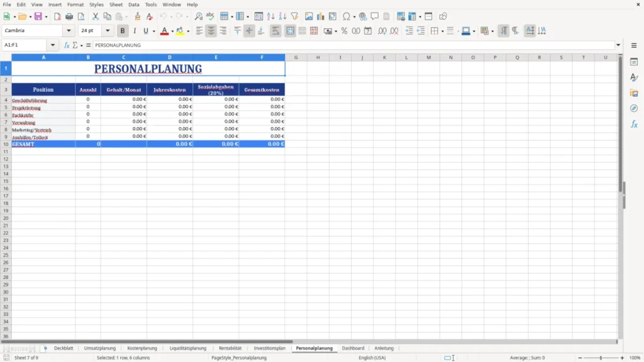Toggle Align Right
Image resolution: width=644 pixels, height=362 pixels.
tap(223, 31)
